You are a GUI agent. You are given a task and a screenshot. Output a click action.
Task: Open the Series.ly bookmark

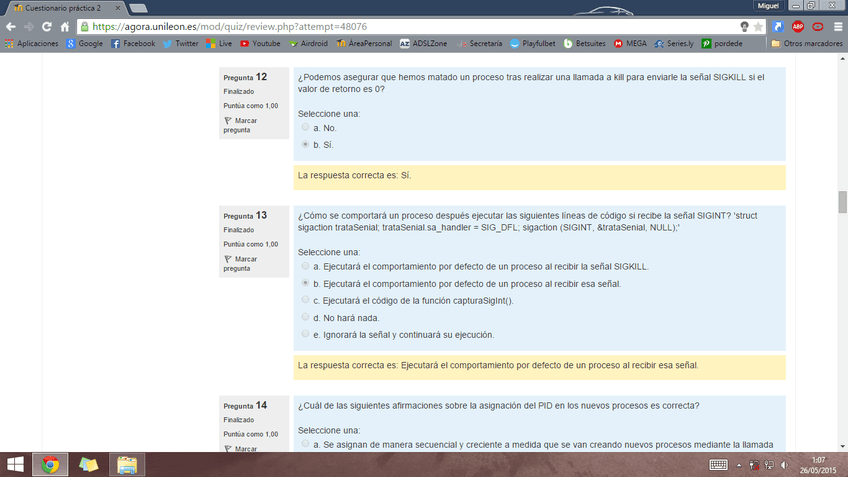click(674, 43)
